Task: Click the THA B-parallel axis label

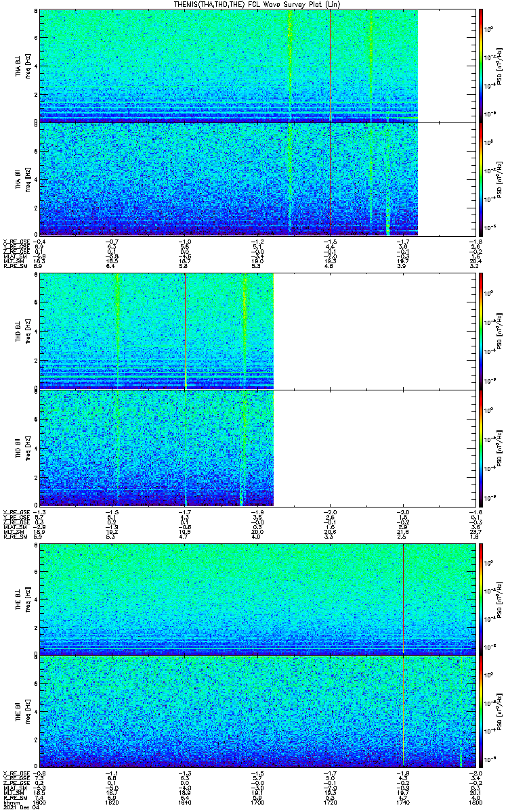Action: (19, 179)
